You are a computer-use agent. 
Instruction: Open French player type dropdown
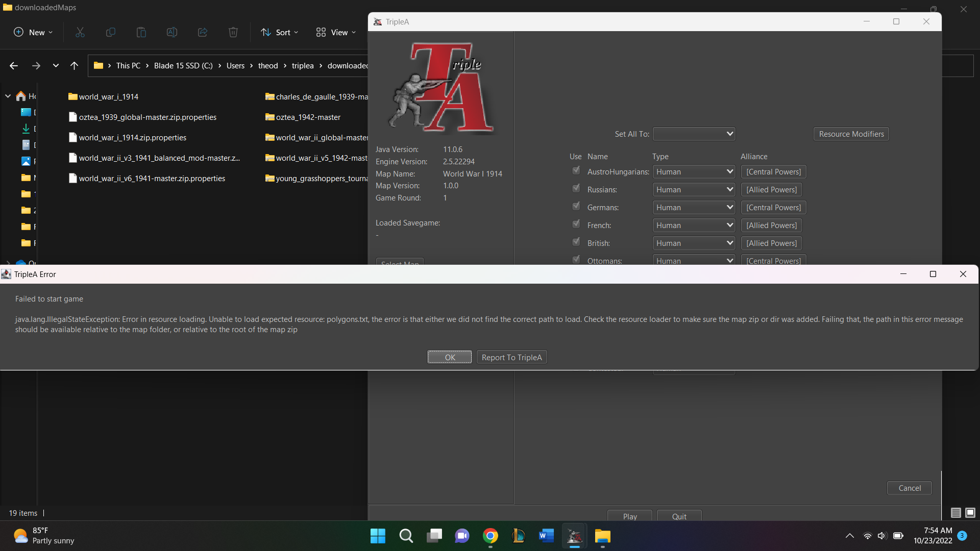694,225
